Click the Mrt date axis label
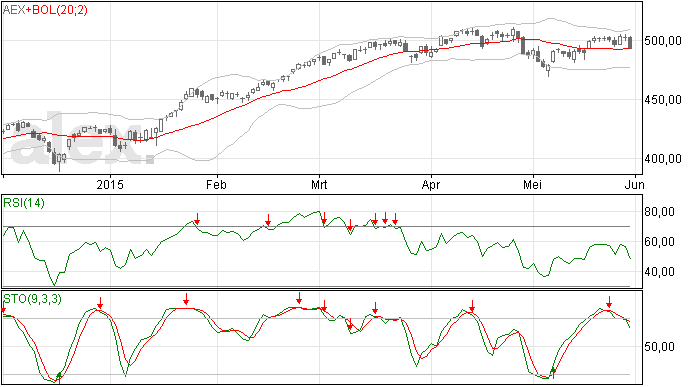Image resolution: width=690 pixels, height=387 pixels. [x=319, y=184]
